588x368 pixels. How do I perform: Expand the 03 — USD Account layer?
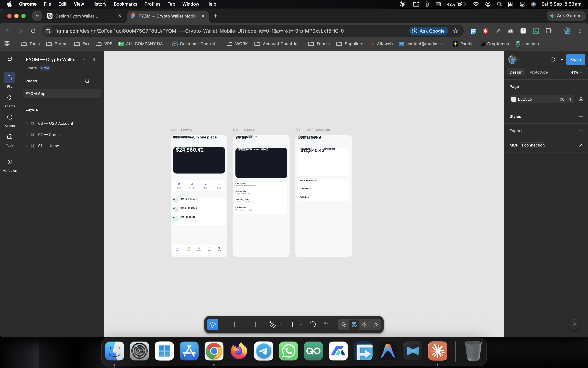pos(27,123)
